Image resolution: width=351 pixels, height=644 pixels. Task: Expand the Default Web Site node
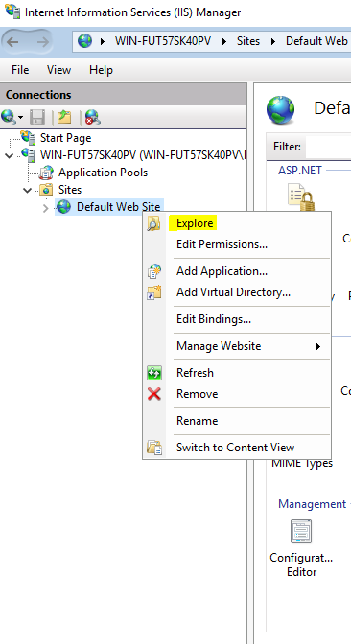(46, 207)
